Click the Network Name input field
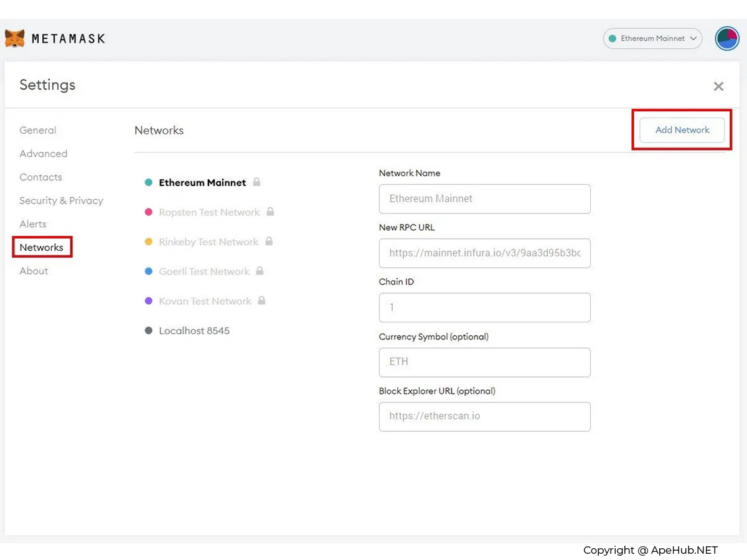This screenshot has width=747, height=560. 484,199
